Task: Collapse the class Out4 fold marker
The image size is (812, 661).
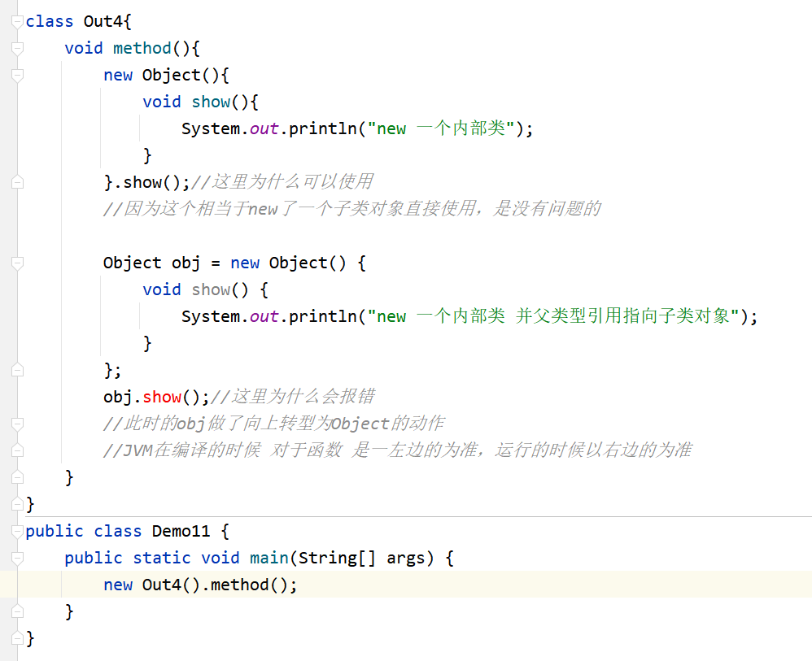Action: (17, 22)
